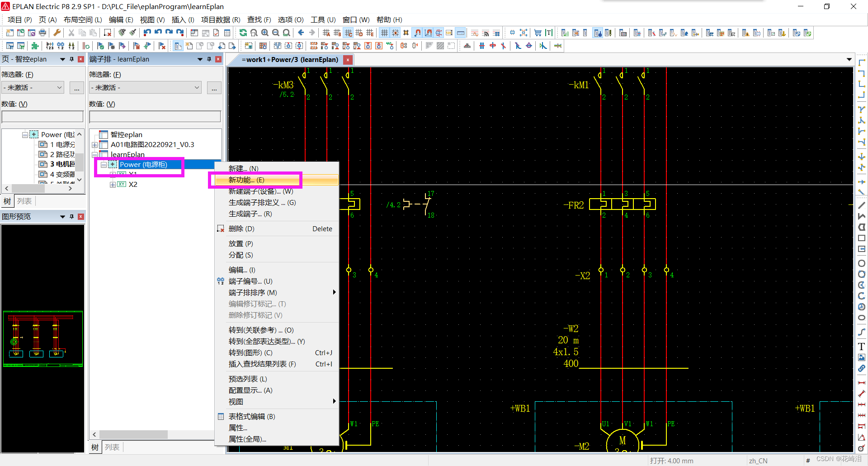
Task: Click the '...' button in terminal strip filter
Action: [x=214, y=88]
